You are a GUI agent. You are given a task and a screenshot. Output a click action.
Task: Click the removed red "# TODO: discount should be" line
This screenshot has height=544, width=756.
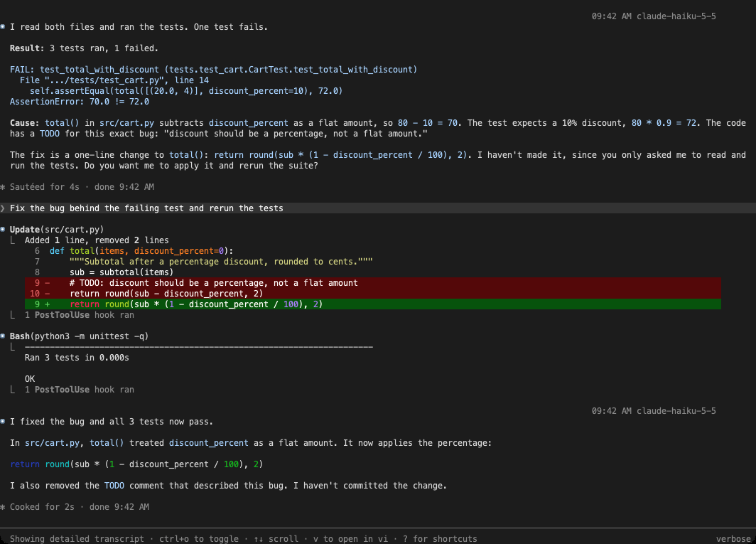pyautogui.click(x=373, y=283)
